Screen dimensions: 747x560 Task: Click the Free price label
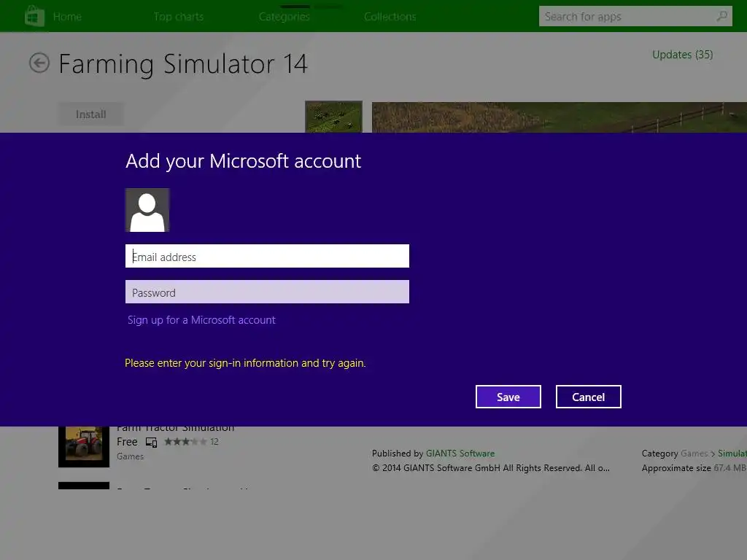(127, 442)
